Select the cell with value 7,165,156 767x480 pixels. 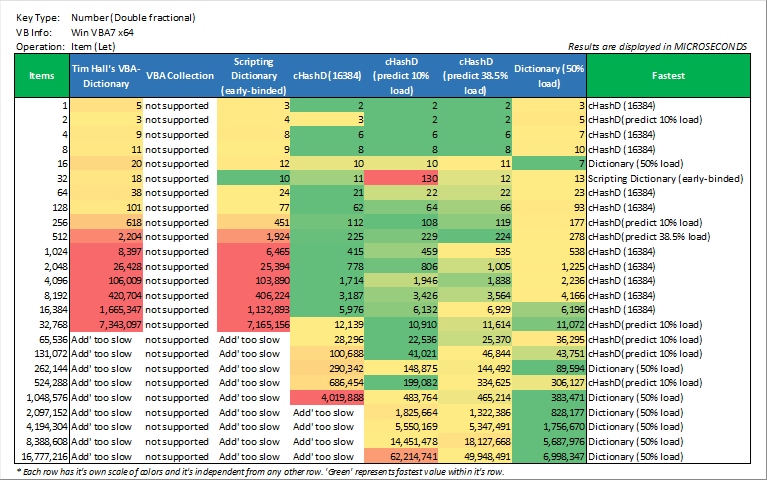pyautogui.click(x=252, y=325)
